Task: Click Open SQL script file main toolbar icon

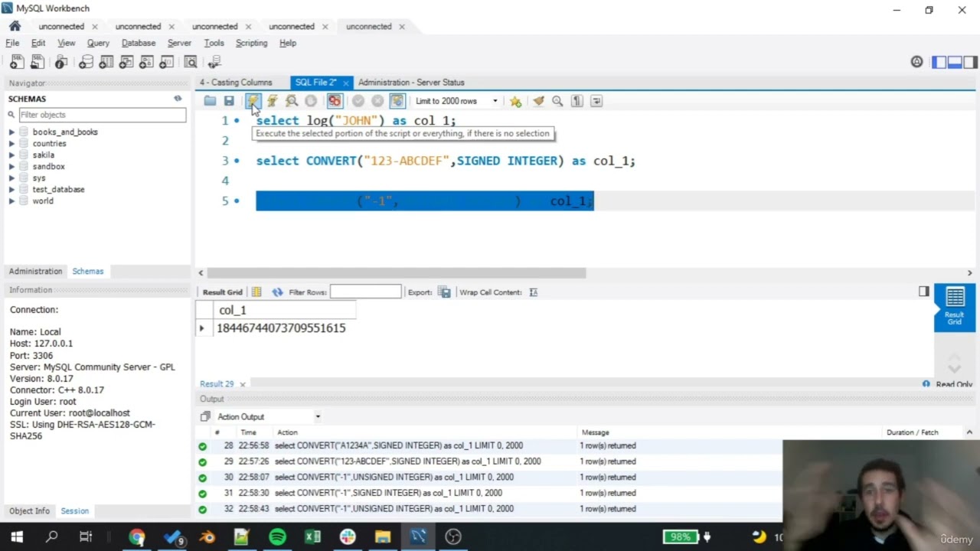Action: [x=38, y=62]
